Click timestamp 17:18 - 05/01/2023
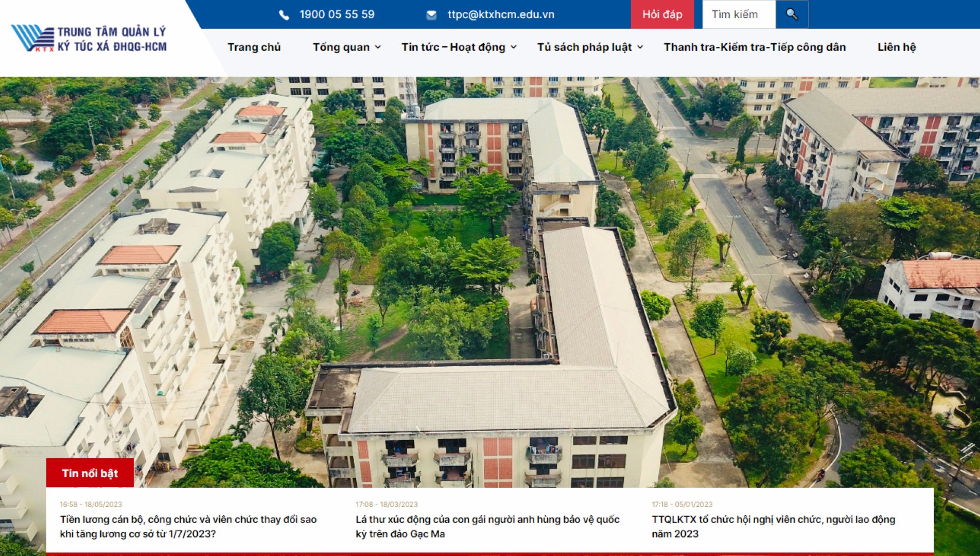The width and height of the screenshot is (980, 556). [682, 505]
